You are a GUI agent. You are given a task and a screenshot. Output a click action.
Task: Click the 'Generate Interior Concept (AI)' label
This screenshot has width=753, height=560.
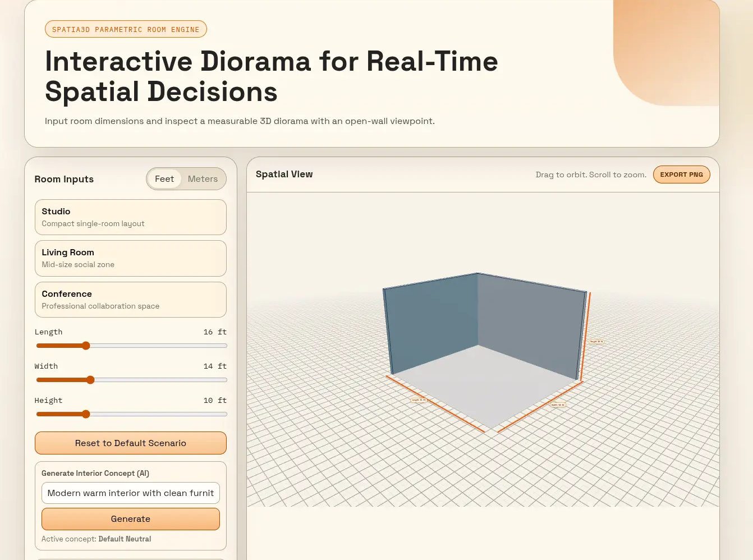coord(95,473)
